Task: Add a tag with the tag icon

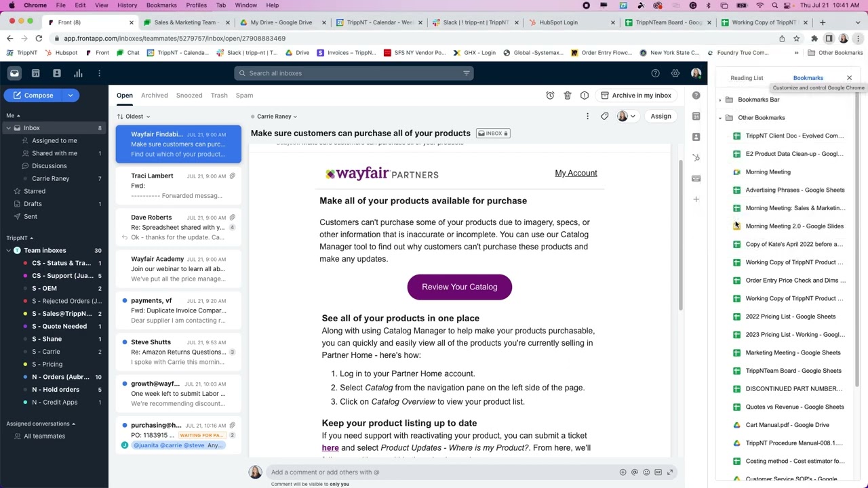Action: click(604, 117)
